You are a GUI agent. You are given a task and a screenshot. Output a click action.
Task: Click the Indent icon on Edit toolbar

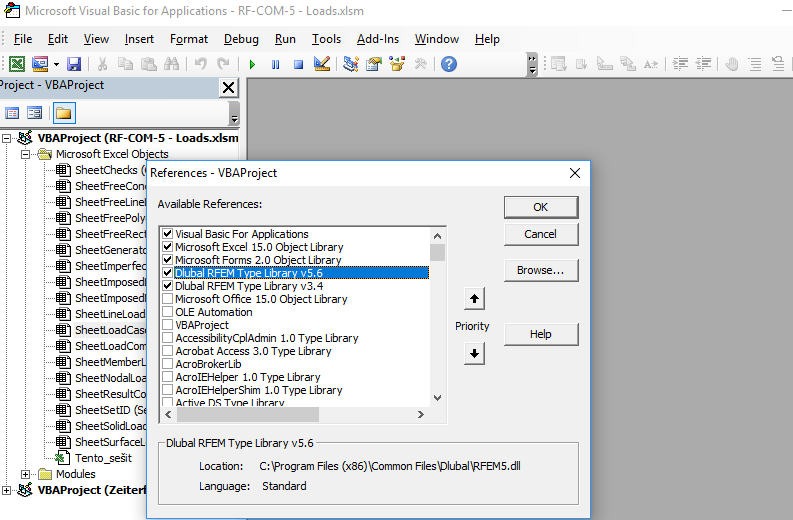pyautogui.click(x=680, y=64)
